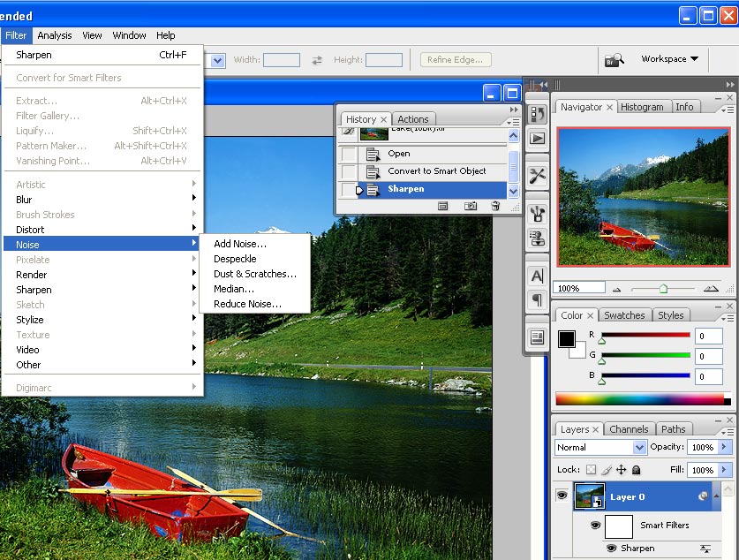The width and height of the screenshot is (739, 560).
Task: Set history brush source to Open state
Action: pyautogui.click(x=348, y=154)
